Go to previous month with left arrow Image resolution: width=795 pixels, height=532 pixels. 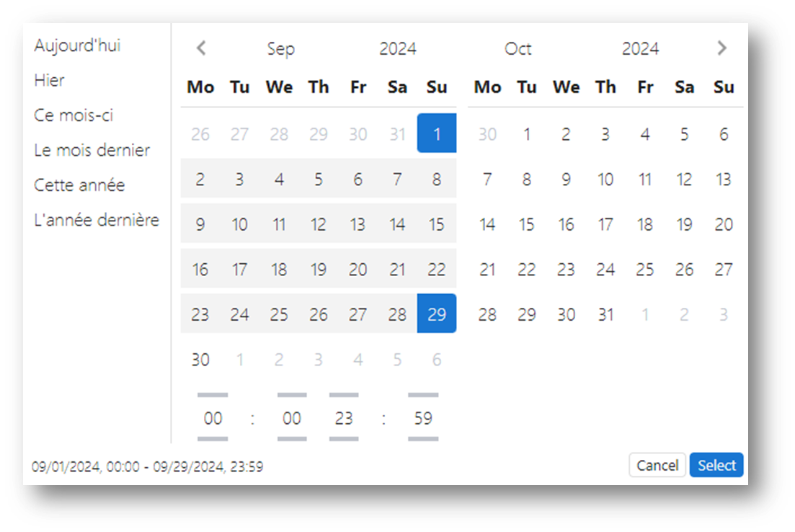(x=201, y=48)
